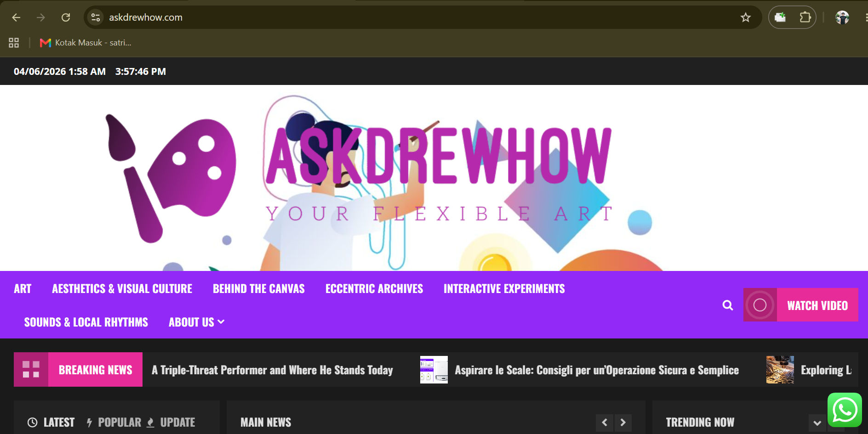The height and width of the screenshot is (434, 868).
Task: Open the Aspirare le Scale headline
Action: tap(597, 370)
